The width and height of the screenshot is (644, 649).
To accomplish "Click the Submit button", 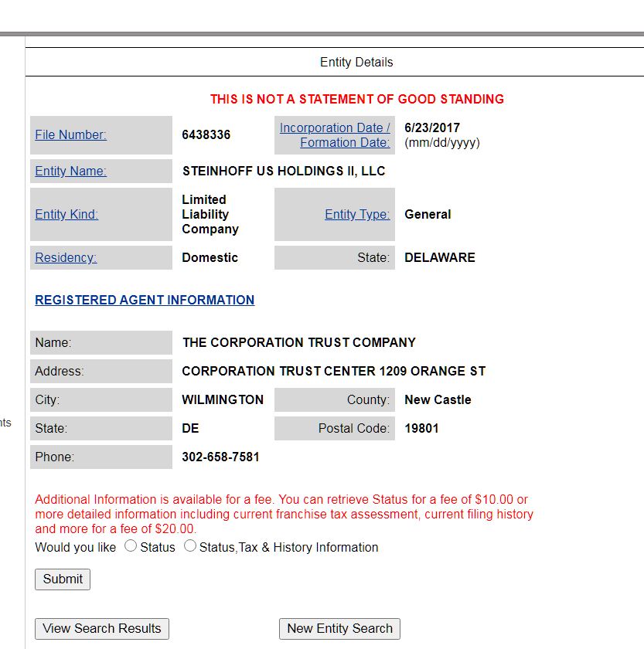I will point(63,579).
